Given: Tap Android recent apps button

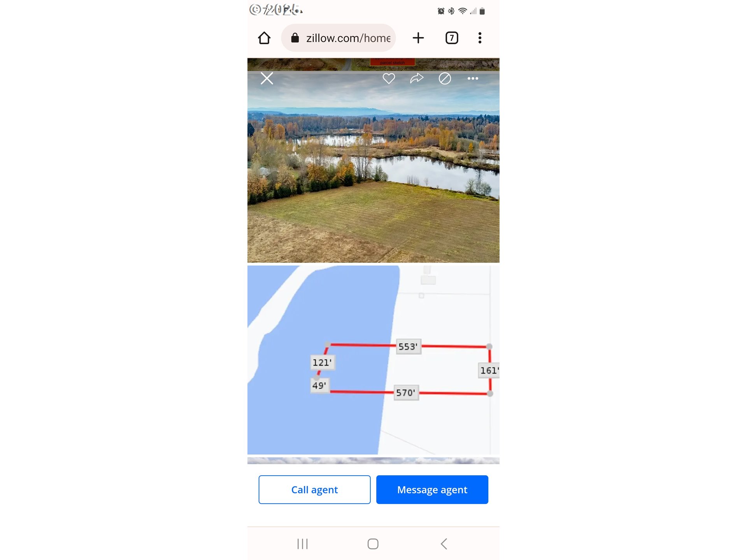Looking at the screenshot, I should tap(302, 544).
